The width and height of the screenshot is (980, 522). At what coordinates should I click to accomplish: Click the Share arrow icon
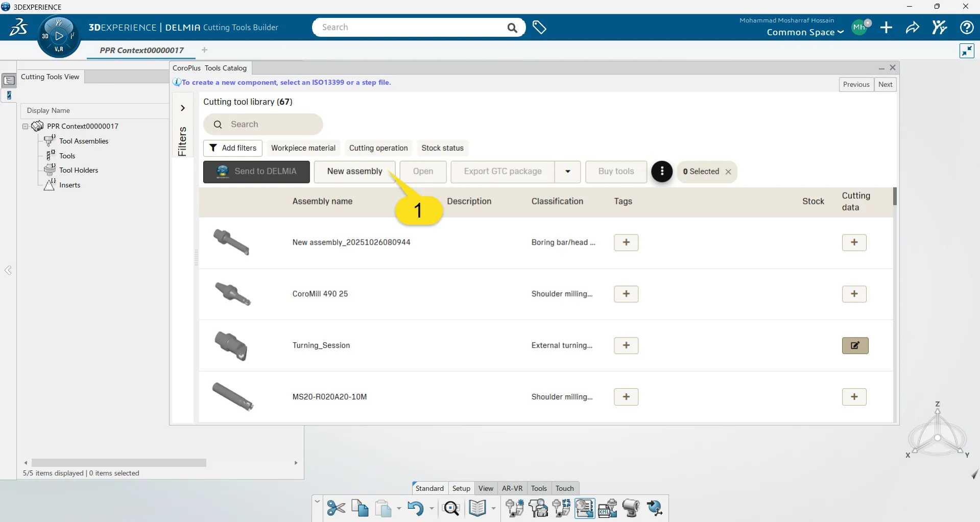click(x=912, y=28)
